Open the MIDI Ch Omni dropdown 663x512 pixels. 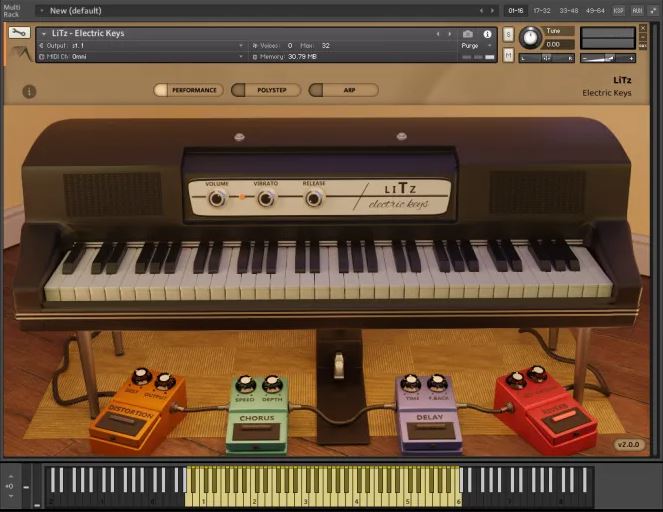coord(141,57)
